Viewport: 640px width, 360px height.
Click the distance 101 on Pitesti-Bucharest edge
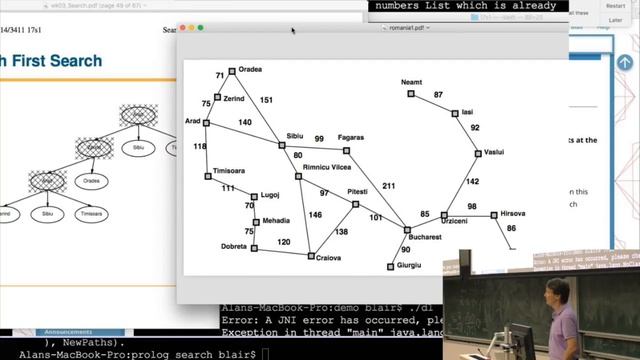376,218
